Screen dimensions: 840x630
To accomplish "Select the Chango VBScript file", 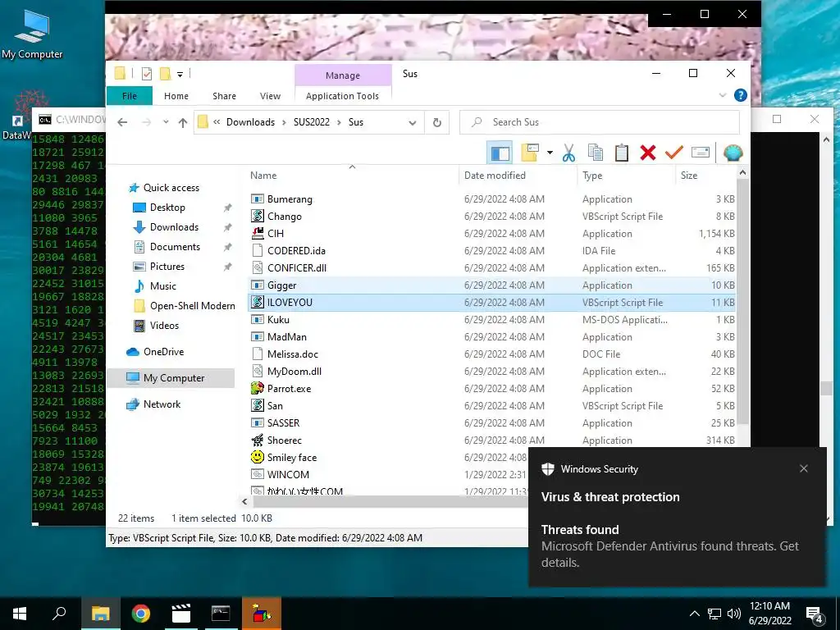I will [x=284, y=217].
